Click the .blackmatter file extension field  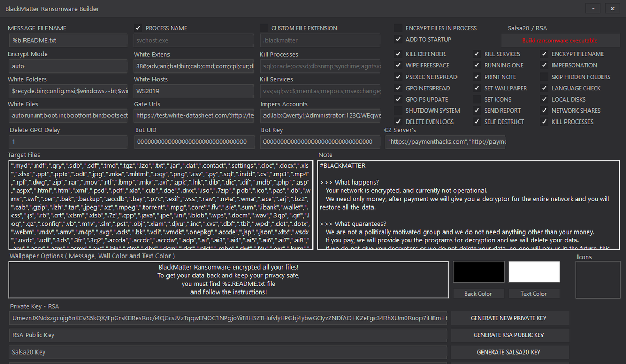321,41
